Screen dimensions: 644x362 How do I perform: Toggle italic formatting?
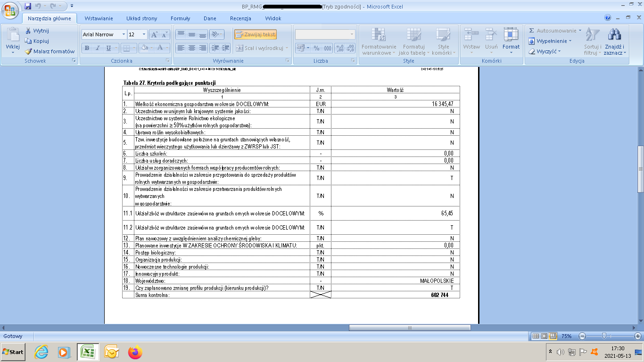98,48
